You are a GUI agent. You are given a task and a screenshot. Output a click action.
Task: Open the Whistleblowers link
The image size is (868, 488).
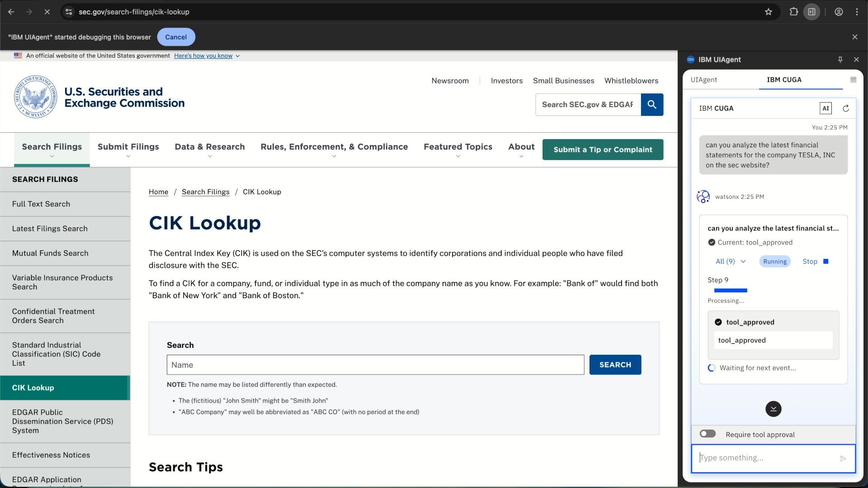coord(631,81)
